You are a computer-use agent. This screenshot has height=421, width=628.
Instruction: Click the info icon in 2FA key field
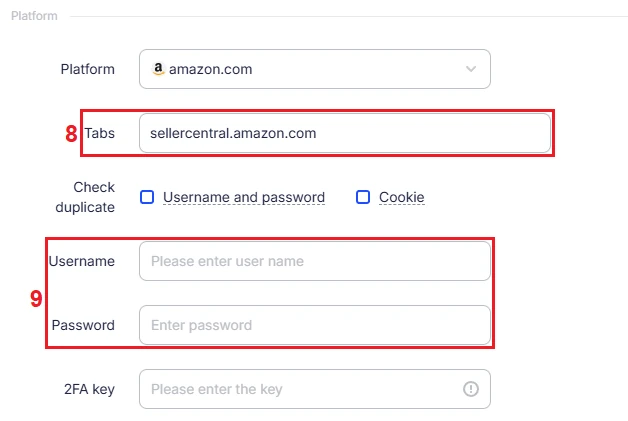(471, 389)
